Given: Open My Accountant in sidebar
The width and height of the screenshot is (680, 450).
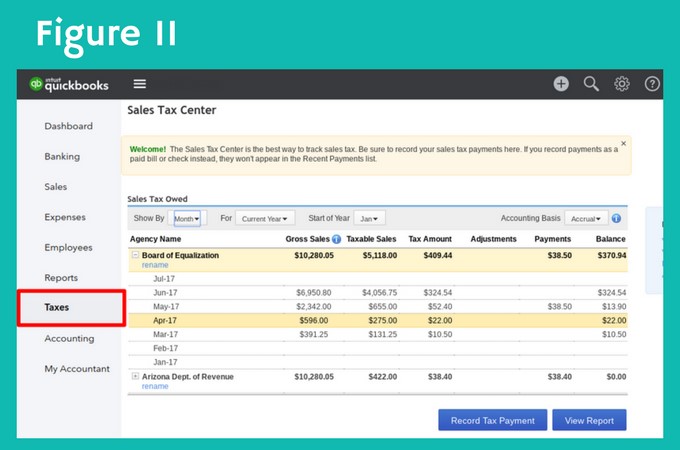Looking at the screenshot, I should point(77,369).
